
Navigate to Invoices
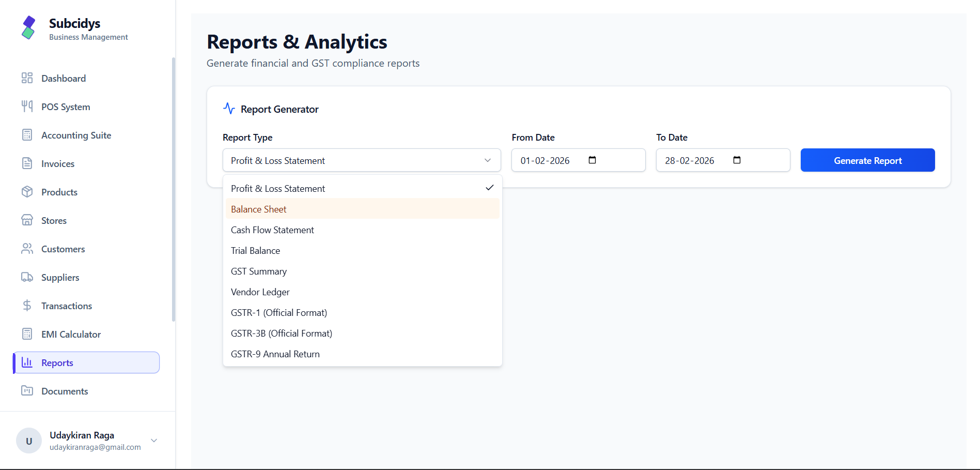(86, 163)
